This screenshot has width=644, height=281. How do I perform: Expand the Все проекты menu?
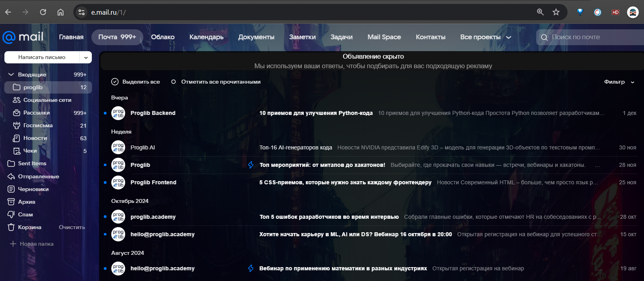(x=486, y=37)
